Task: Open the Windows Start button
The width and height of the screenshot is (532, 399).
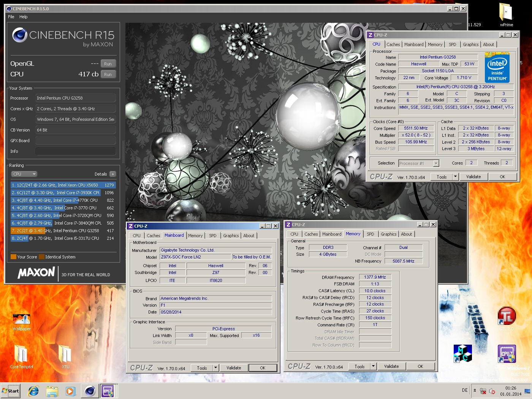Action: point(10,391)
